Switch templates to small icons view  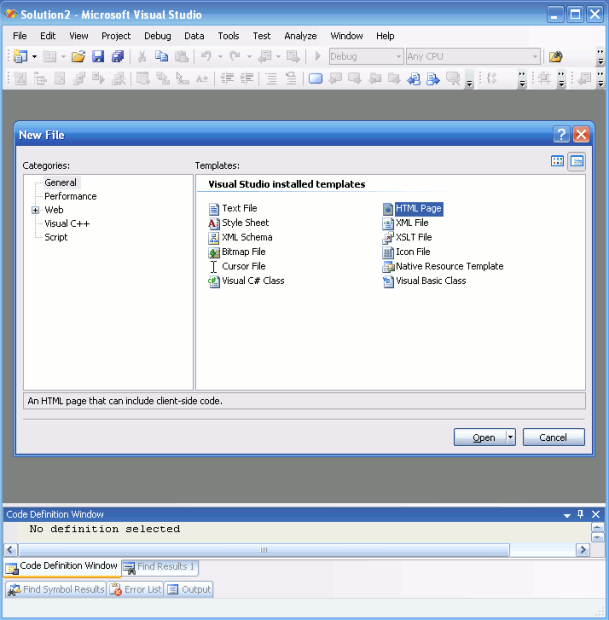point(577,161)
